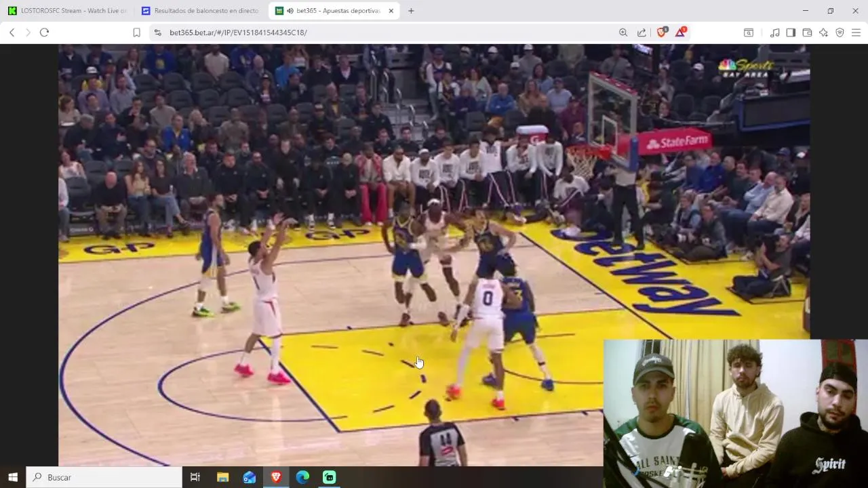Viewport: 868px width, 488px height.
Task: Open the Brave Wallet icon
Action: click(807, 33)
